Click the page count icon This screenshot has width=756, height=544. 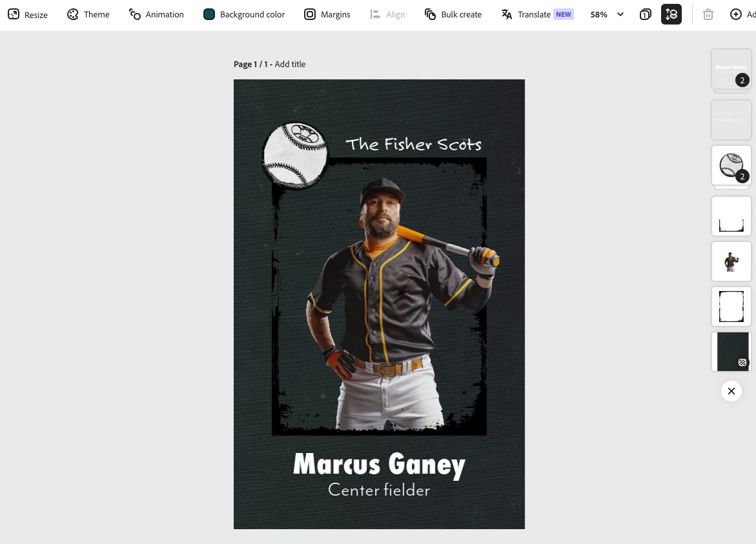[645, 14]
